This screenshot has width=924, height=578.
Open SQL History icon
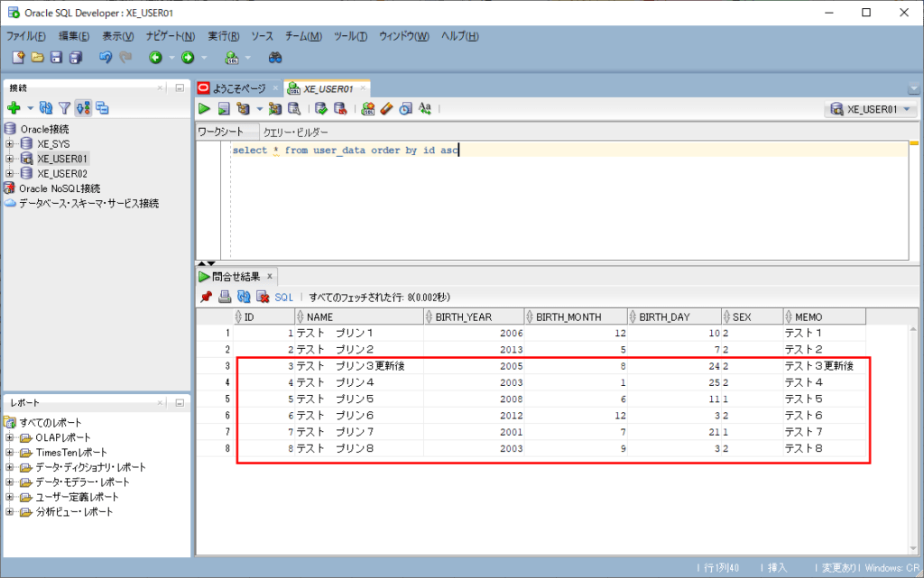(405, 109)
